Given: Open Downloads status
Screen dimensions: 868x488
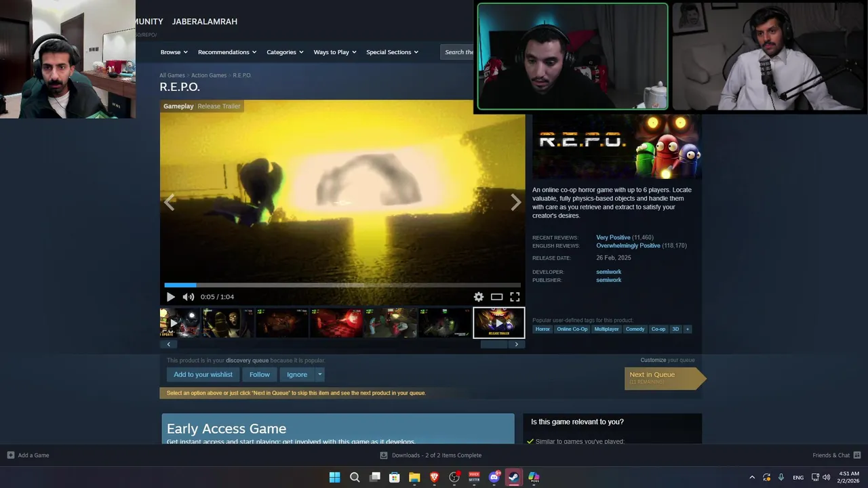Looking at the screenshot, I should click(x=431, y=455).
